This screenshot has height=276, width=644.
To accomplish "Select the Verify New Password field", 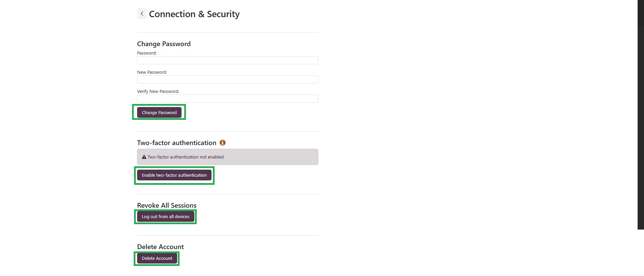I will click(227, 99).
